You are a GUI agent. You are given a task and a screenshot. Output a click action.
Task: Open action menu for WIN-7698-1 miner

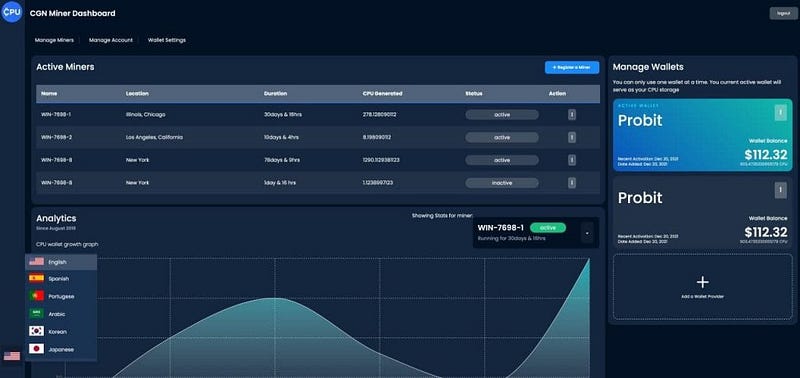tap(572, 115)
